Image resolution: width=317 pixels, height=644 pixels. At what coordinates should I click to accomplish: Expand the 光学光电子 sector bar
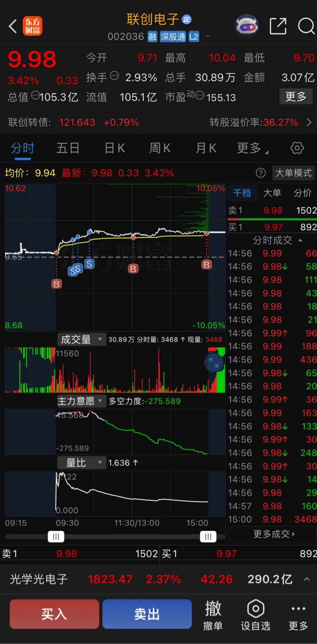tap(307, 579)
